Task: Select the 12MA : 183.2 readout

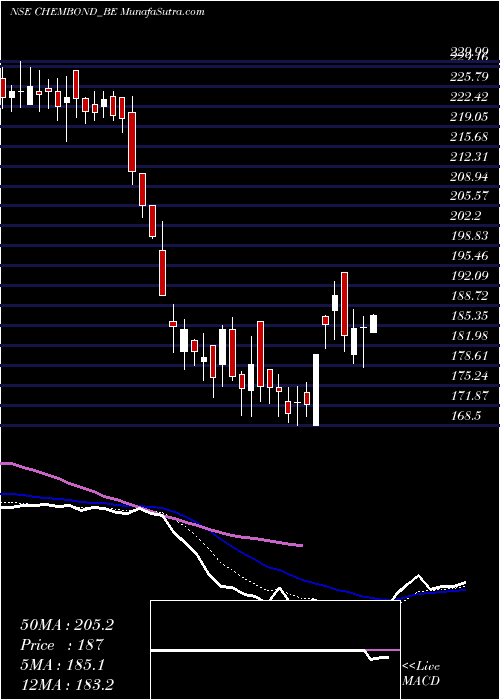Action: pos(67,685)
